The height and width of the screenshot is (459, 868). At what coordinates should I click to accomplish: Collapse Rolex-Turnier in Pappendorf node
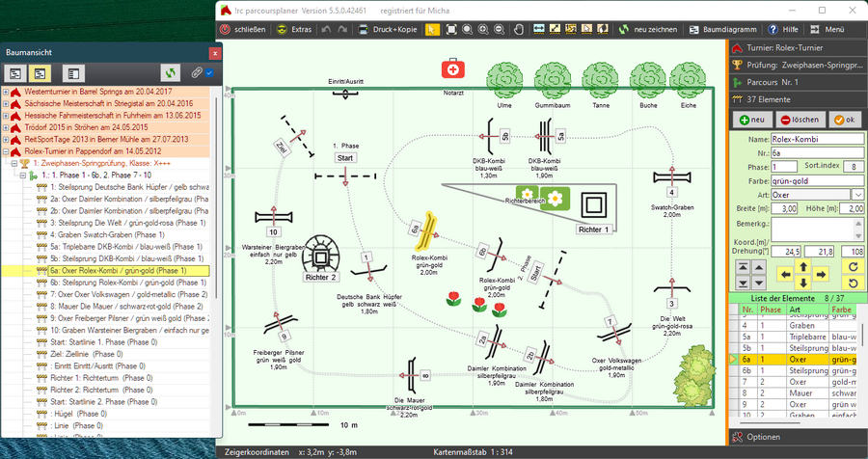pos(6,151)
